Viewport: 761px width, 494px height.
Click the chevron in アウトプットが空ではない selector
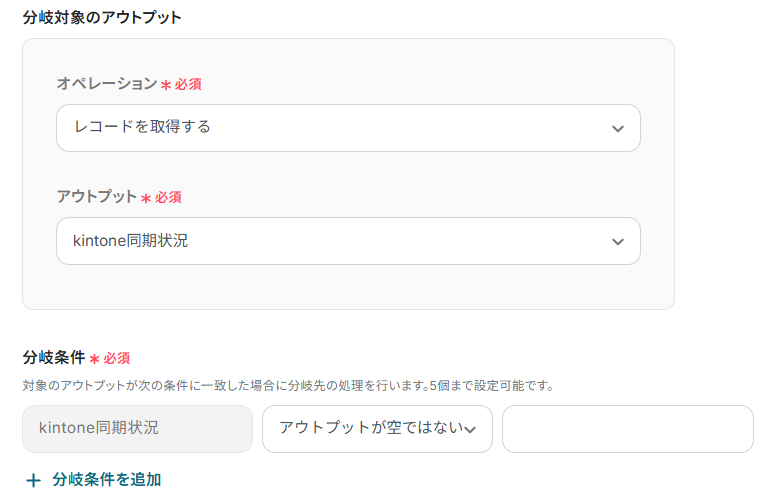470,429
